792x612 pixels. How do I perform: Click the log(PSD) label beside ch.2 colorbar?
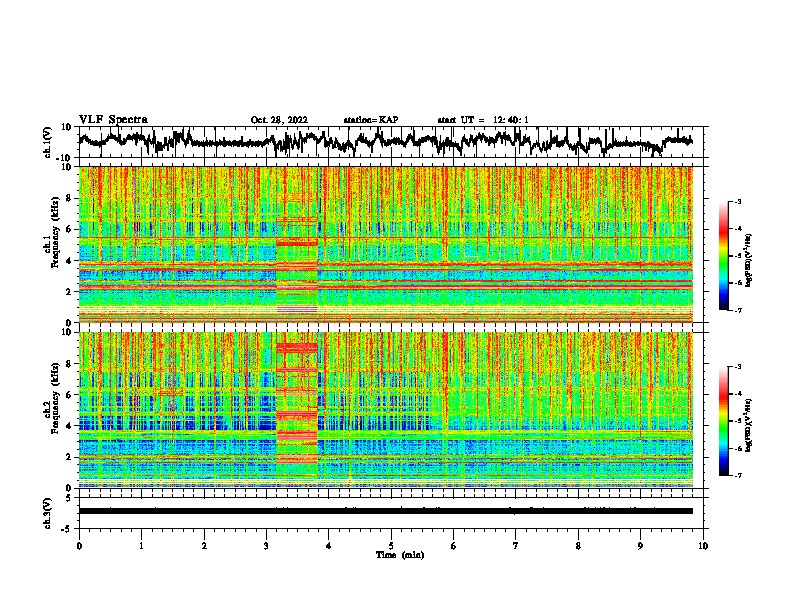749,425
